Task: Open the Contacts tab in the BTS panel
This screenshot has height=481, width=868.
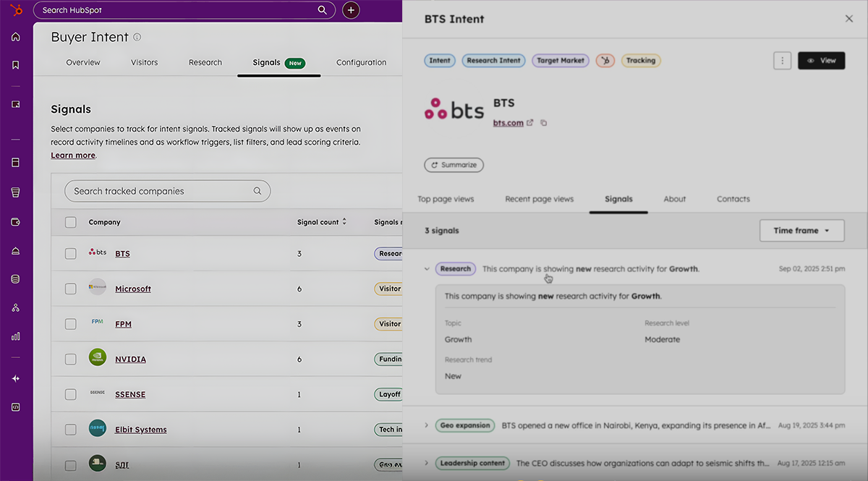Action: [733, 199]
